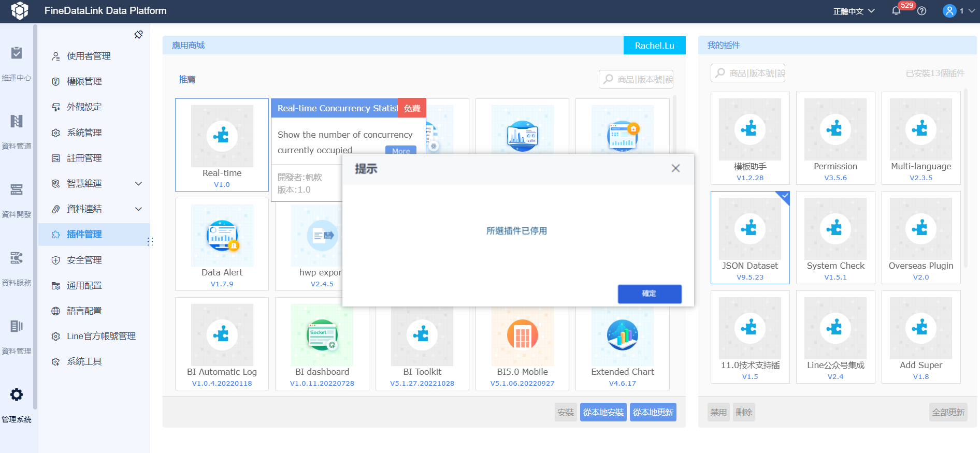Select the Real-time V1.0 plugin card
This screenshot has width=980, height=453.
[x=222, y=145]
